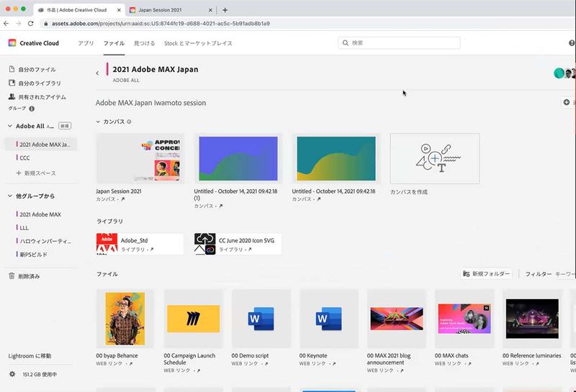
Task: Click the Creative Cloud logo icon
Action: click(x=12, y=43)
